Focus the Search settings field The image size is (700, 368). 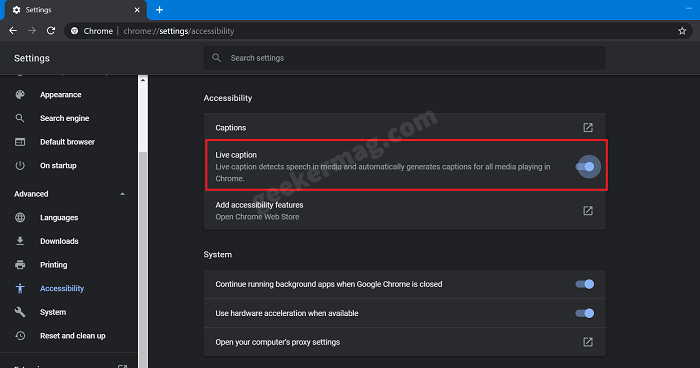(404, 58)
